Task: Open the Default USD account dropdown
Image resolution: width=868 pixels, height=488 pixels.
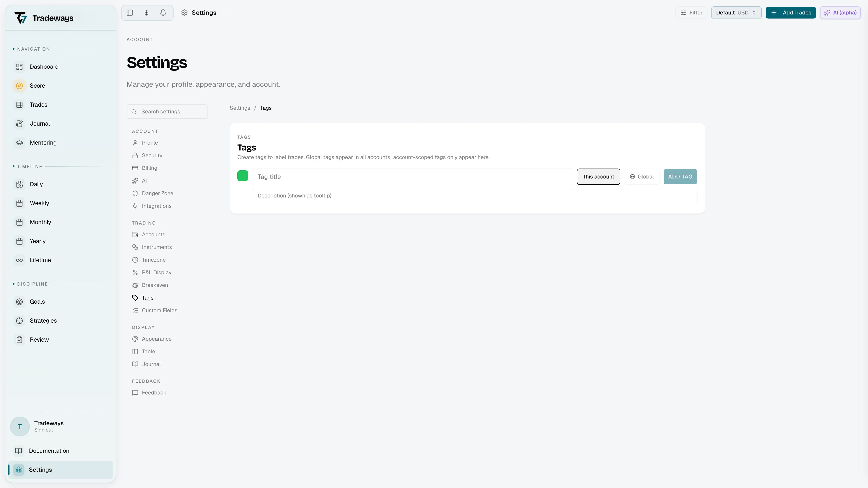Action: 736,13
